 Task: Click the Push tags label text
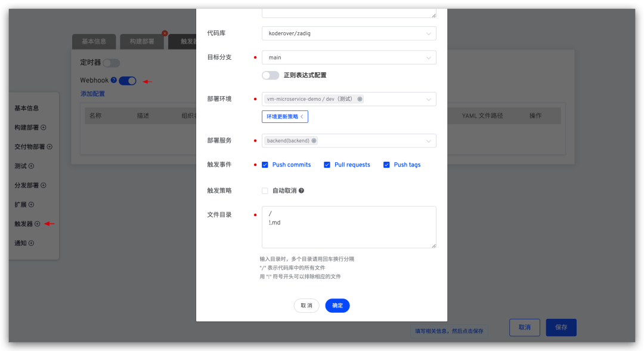coord(407,165)
